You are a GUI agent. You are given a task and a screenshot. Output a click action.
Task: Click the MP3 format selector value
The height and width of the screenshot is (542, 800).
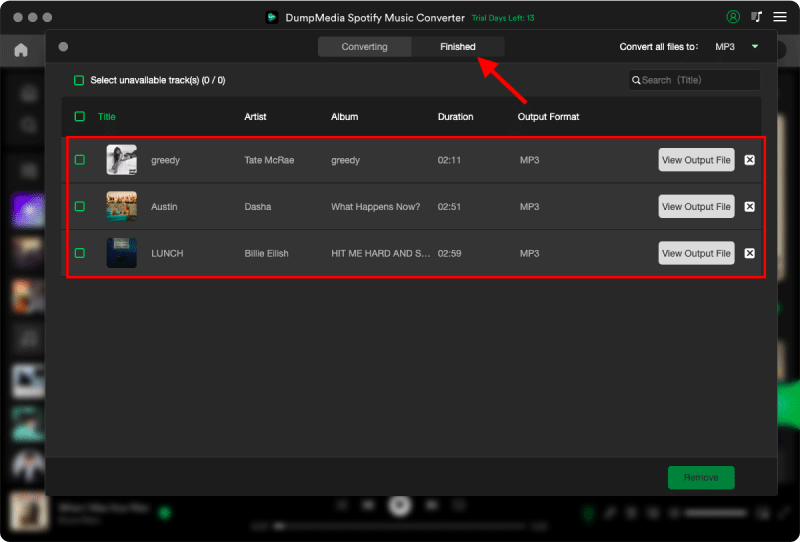724,46
